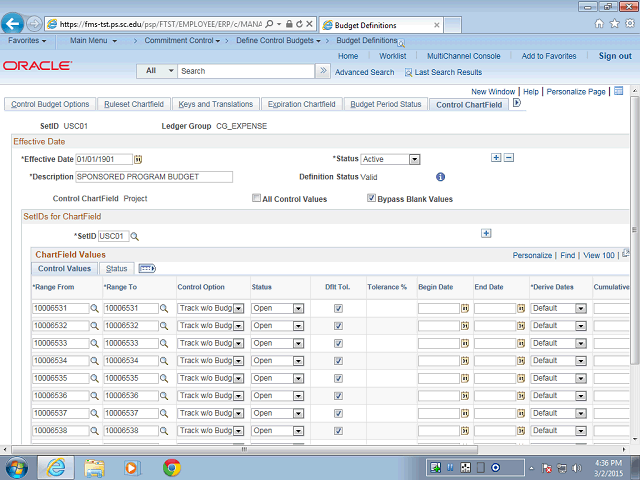The width and height of the screenshot is (640, 480).
Task: Click the Description text field
Action: point(154,177)
